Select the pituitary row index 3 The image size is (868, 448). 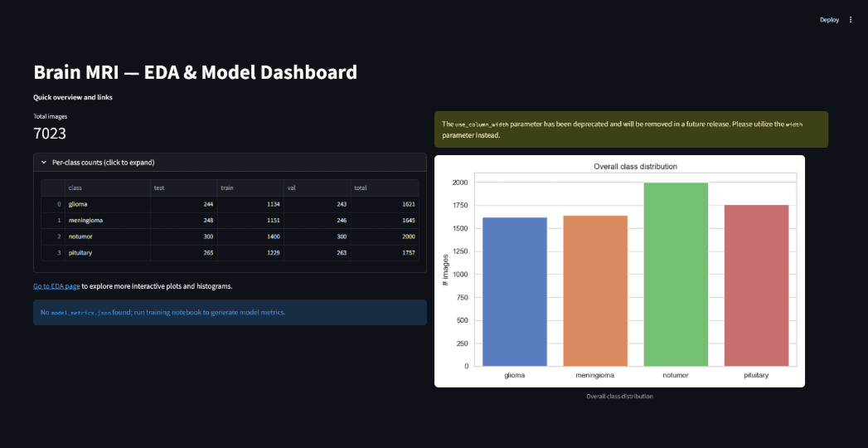[x=53, y=252]
